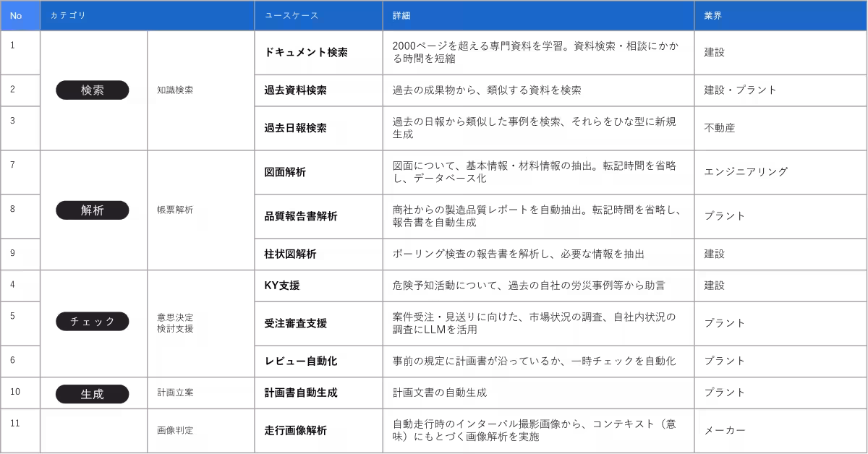
Task: Click the 検索 category pill
Action: (x=93, y=90)
